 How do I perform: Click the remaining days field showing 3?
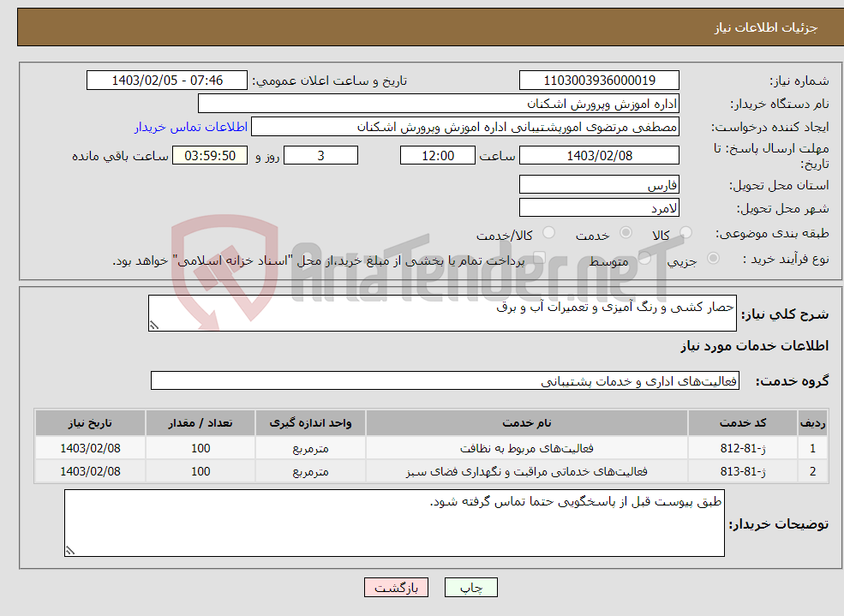(x=320, y=155)
